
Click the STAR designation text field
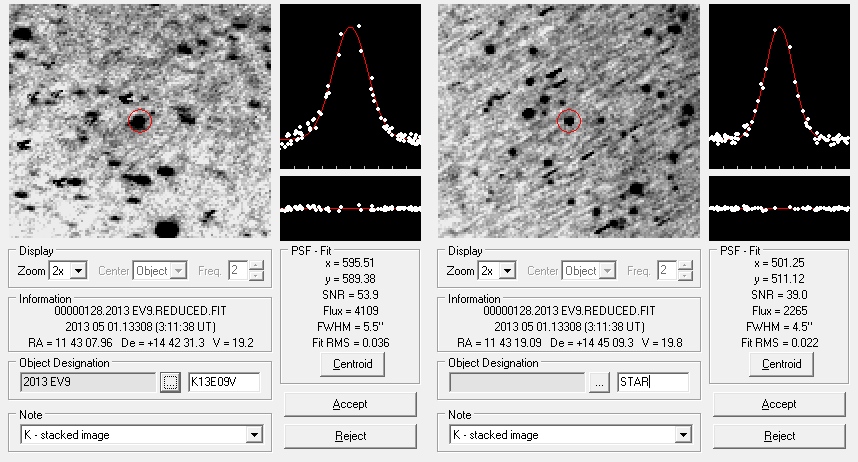[x=652, y=382]
